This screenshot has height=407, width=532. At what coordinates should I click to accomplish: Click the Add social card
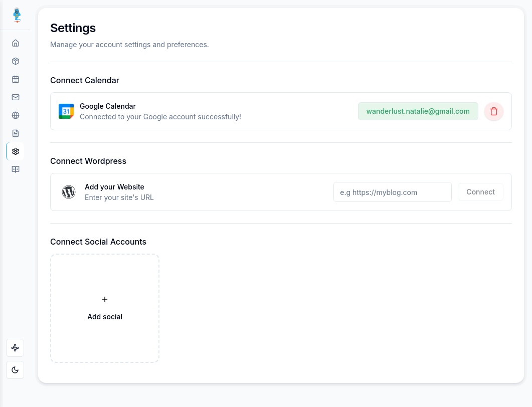tap(105, 308)
